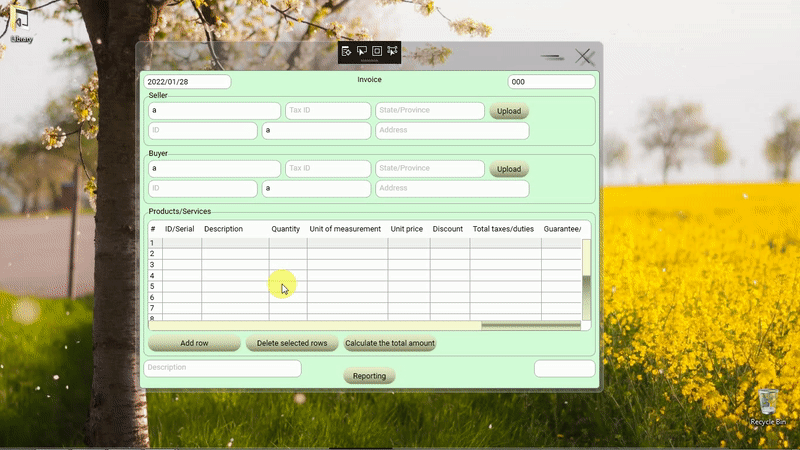Click the Buyer Address field
This screenshot has height=450, width=800.
point(452,189)
